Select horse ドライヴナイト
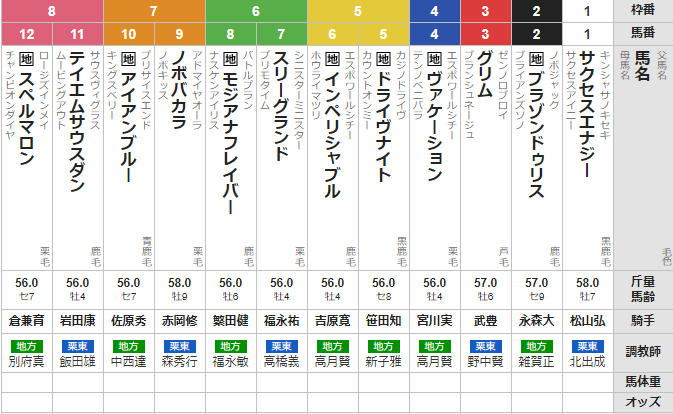 pos(383,126)
